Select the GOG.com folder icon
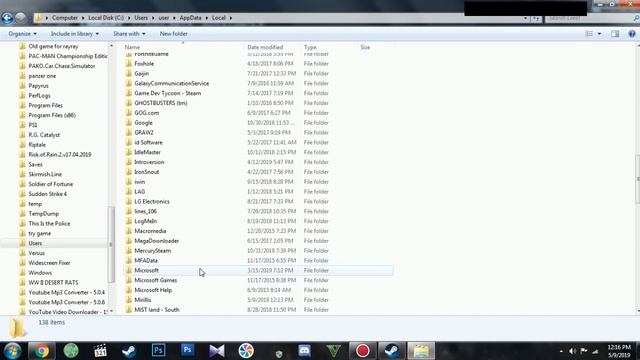Viewport: 640px width, 360px height. click(x=129, y=113)
